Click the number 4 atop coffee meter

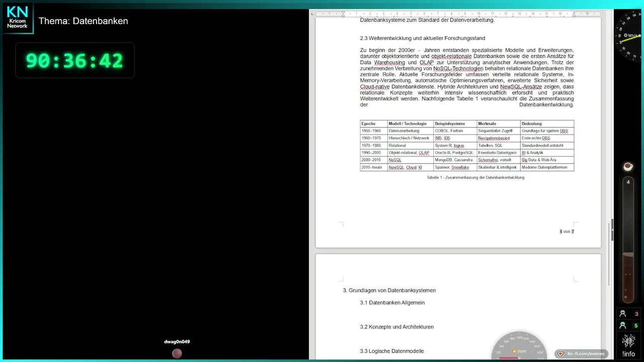click(x=628, y=182)
